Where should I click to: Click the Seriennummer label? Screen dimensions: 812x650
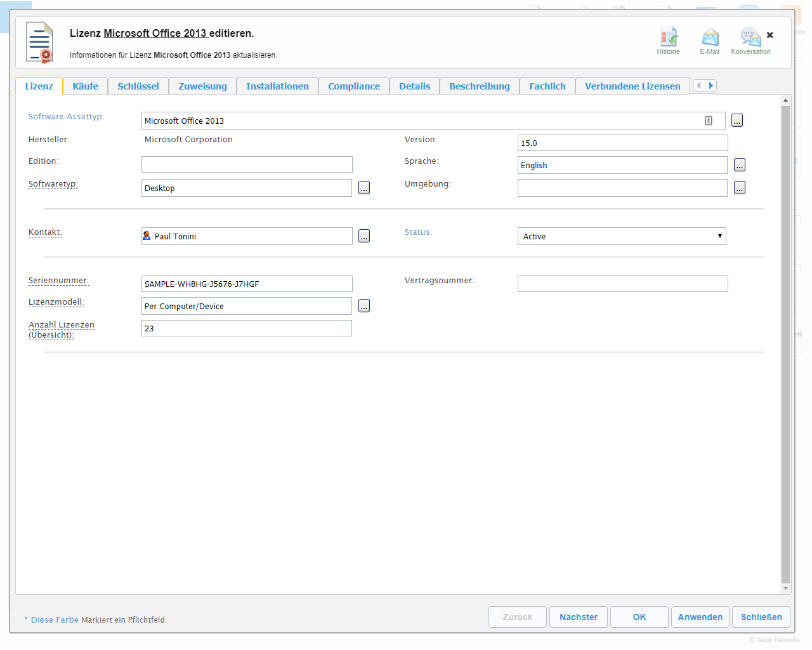tap(59, 281)
